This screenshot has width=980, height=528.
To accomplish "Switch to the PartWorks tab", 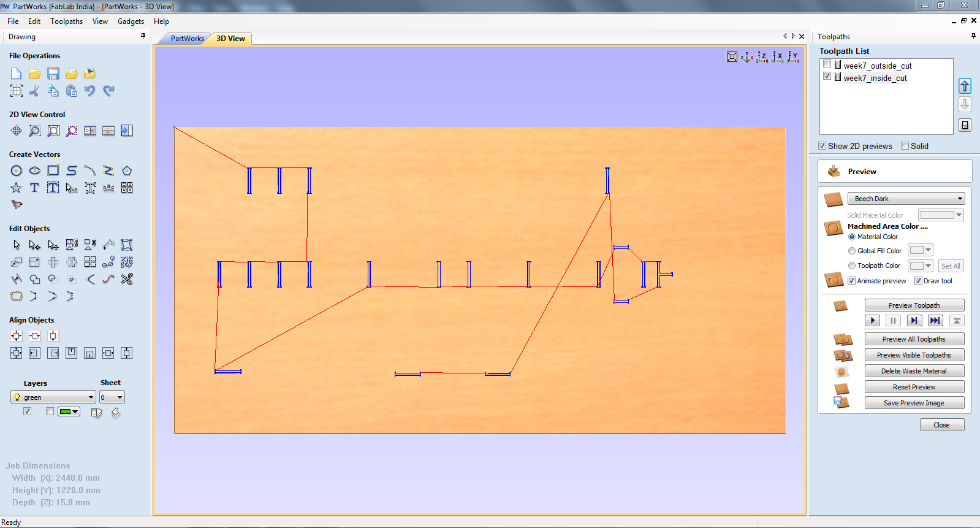I will pos(187,39).
